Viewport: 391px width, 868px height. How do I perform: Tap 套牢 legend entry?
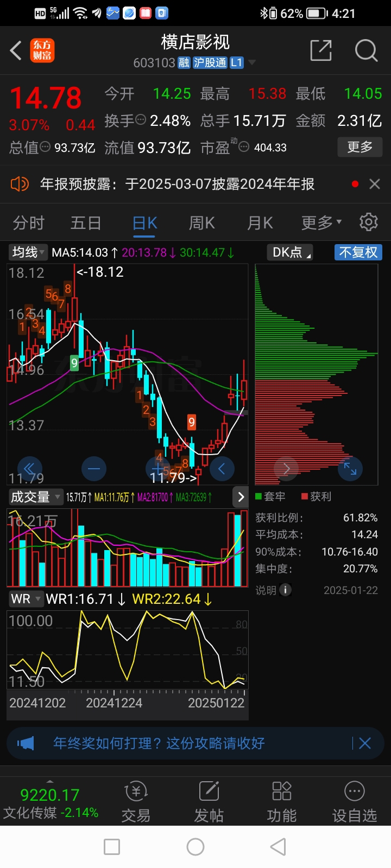coord(270,496)
